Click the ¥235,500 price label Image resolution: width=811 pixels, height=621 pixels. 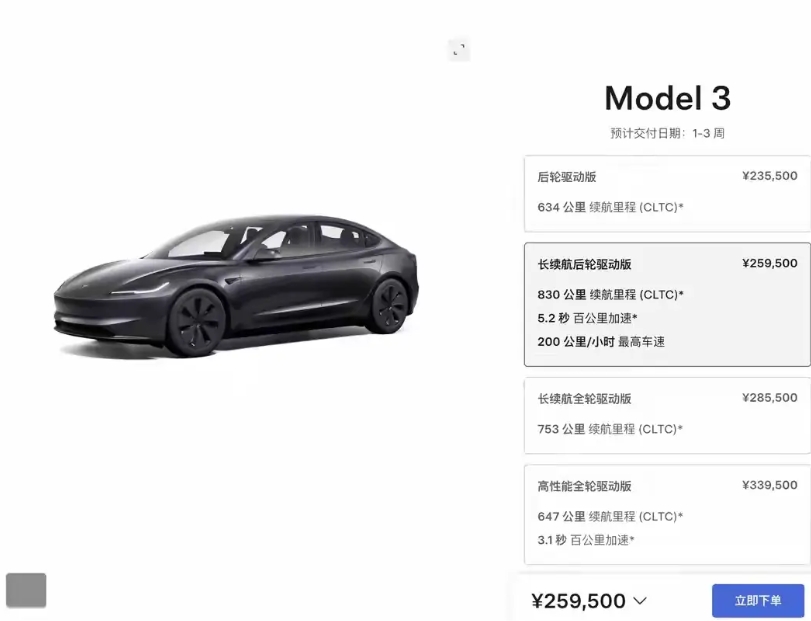point(770,176)
